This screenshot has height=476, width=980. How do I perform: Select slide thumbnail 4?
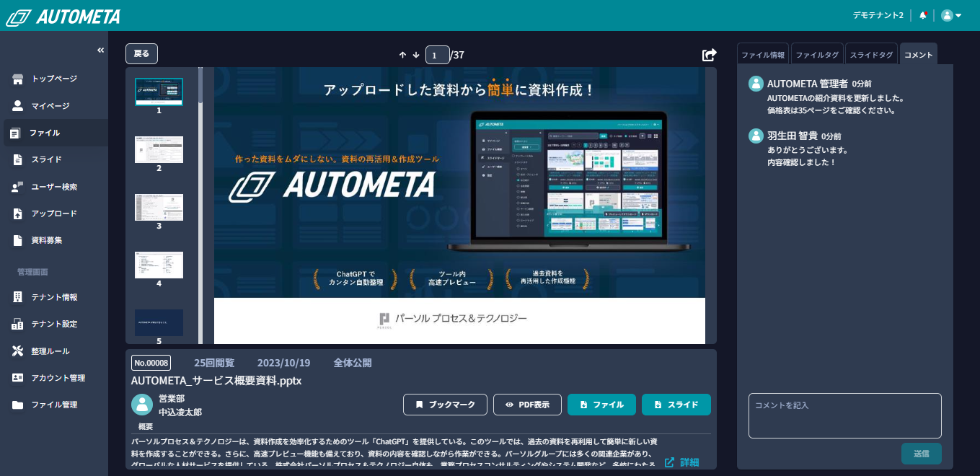[x=159, y=265]
